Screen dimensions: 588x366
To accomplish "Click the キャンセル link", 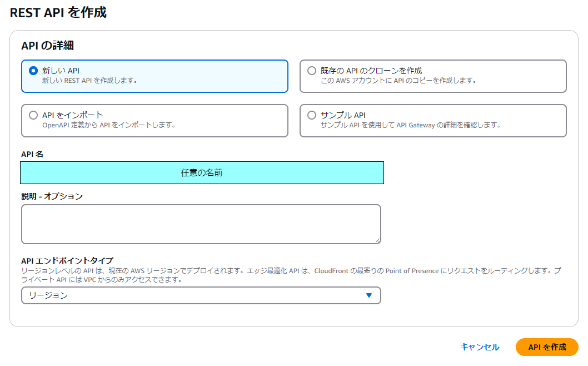I will point(479,347).
